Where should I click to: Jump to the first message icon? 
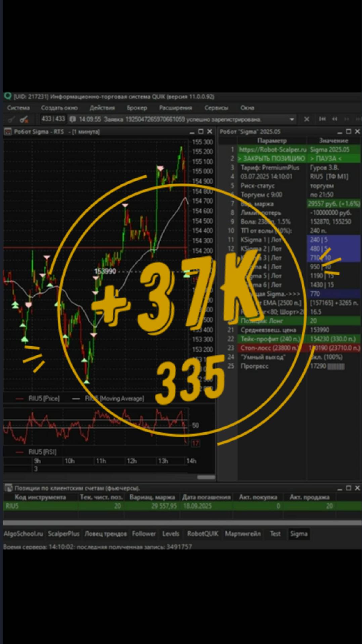tap(322, 119)
